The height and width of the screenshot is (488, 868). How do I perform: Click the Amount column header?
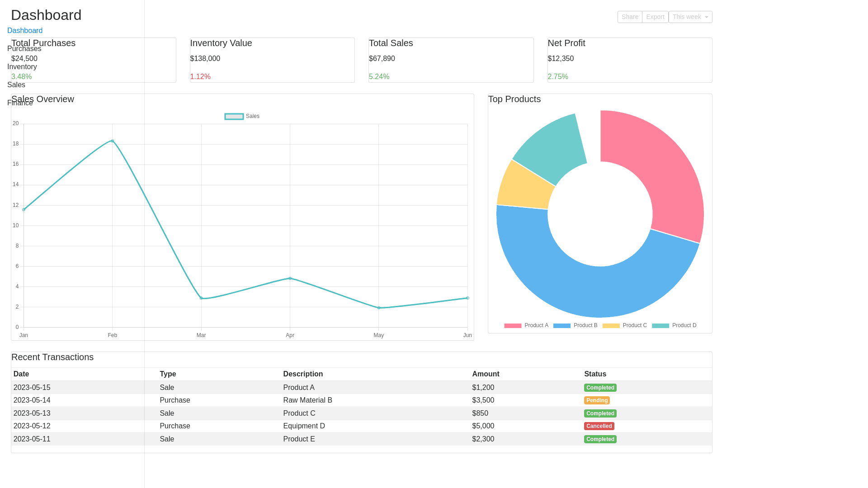(486, 374)
